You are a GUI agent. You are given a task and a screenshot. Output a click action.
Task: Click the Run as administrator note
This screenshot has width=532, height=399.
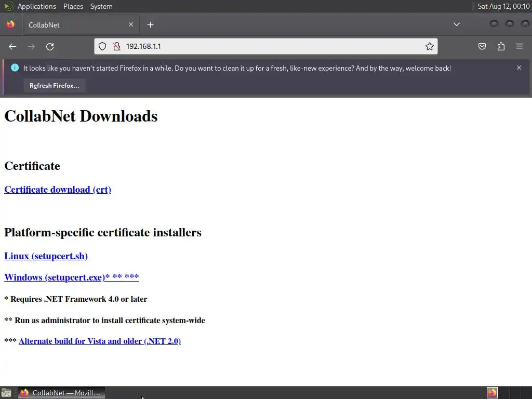point(105,320)
